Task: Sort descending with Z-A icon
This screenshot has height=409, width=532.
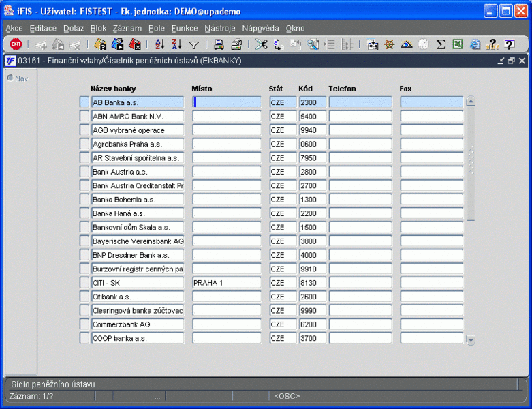Action: tap(177, 44)
